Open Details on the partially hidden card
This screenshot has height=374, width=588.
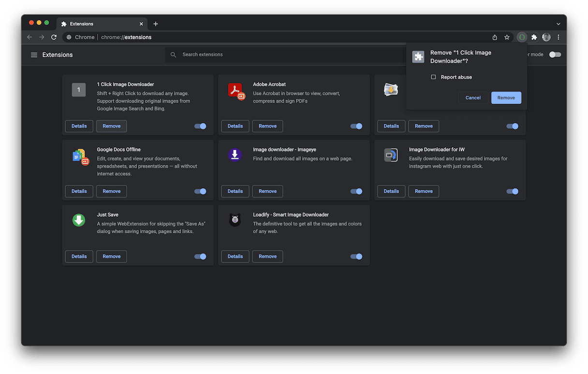(392, 126)
